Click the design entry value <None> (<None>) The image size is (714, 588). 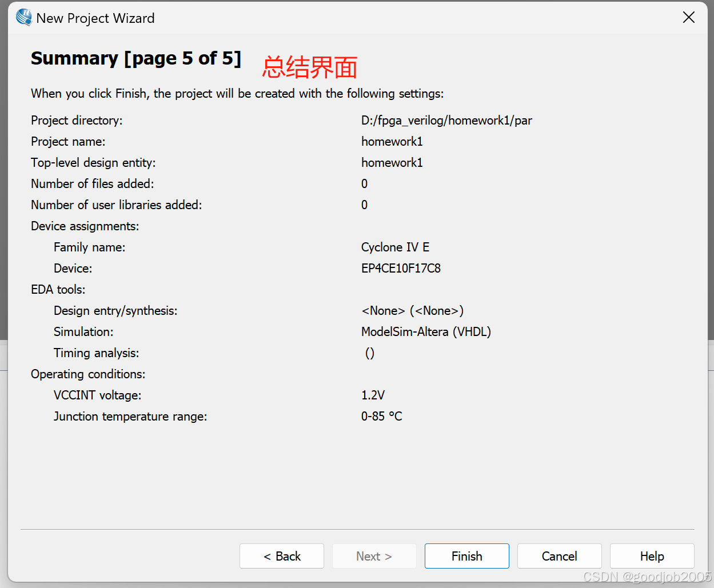click(x=412, y=311)
